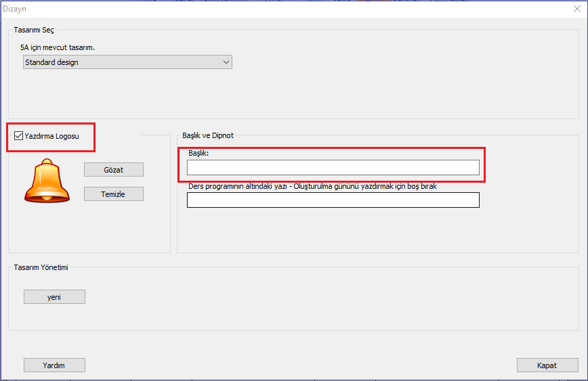Toggle the Yazdırma Logosu checkbox
588x381 pixels.
(x=18, y=135)
